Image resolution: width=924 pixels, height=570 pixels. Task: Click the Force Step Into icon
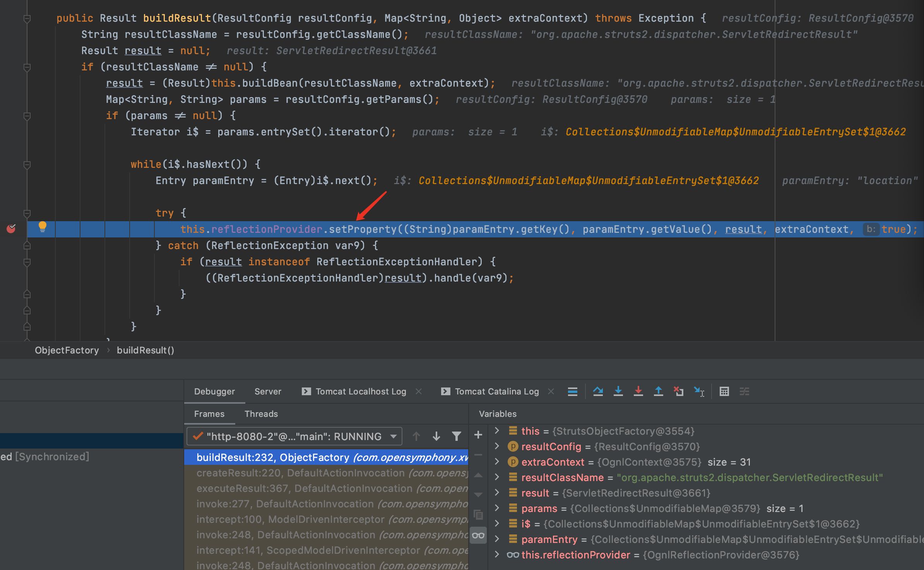point(638,391)
